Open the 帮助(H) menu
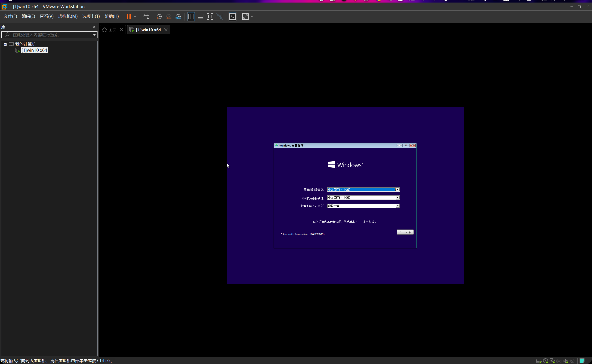592x364 pixels. (x=111, y=16)
